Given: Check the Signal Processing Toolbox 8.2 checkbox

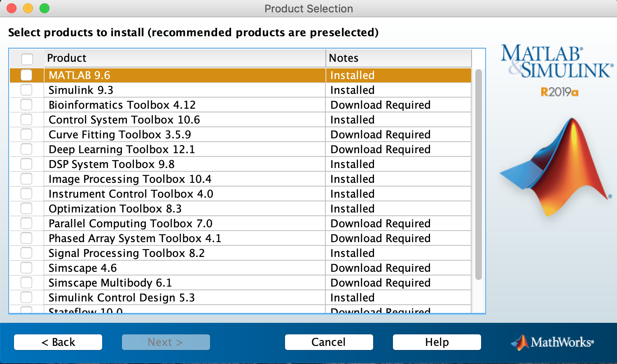Looking at the screenshot, I should [x=26, y=253].
